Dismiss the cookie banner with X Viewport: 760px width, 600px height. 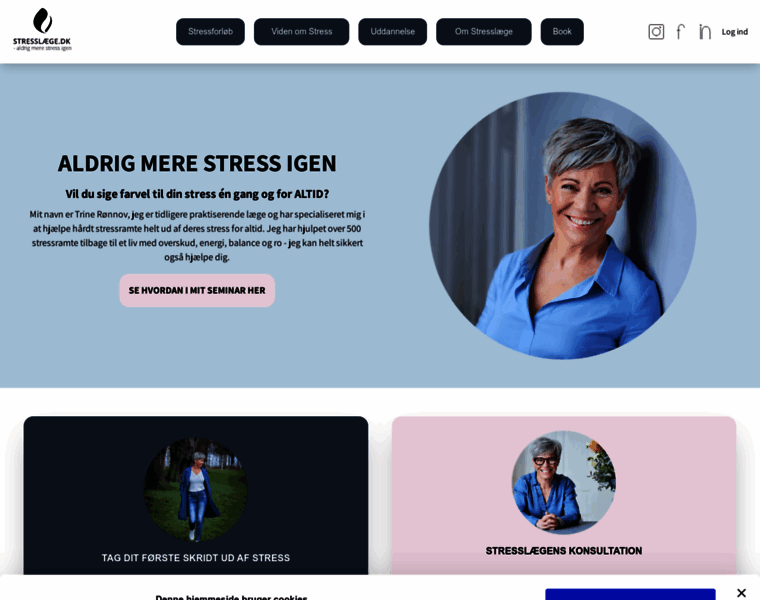pyautogui.click(x=741, y=592)
